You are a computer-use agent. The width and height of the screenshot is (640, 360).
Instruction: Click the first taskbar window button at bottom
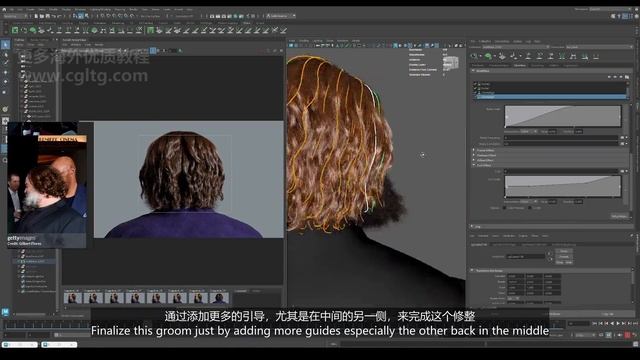click(20, 345)
